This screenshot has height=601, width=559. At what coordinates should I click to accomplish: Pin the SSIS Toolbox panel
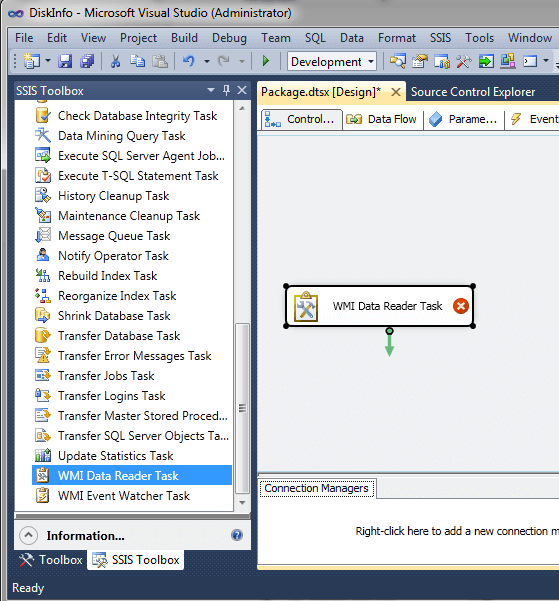[x=226, y=90]
